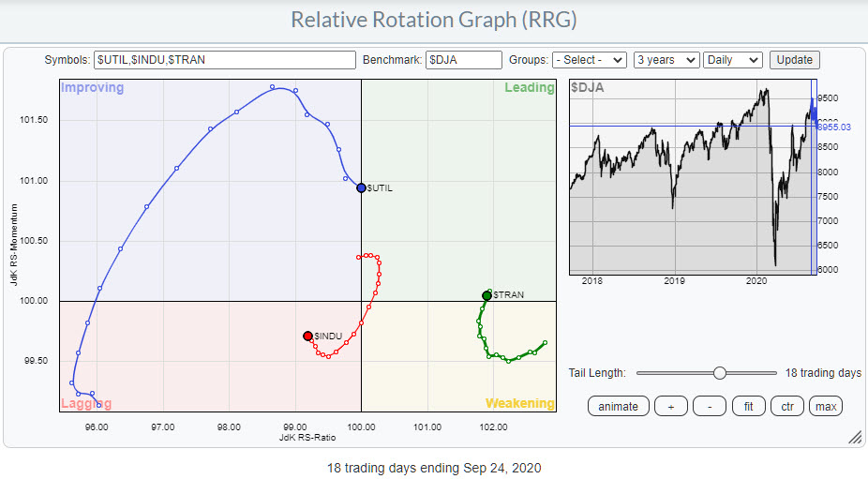This screenshot has height=479, width=868.
Task: Click the Improving quadrant label
Action: (91, 87)
